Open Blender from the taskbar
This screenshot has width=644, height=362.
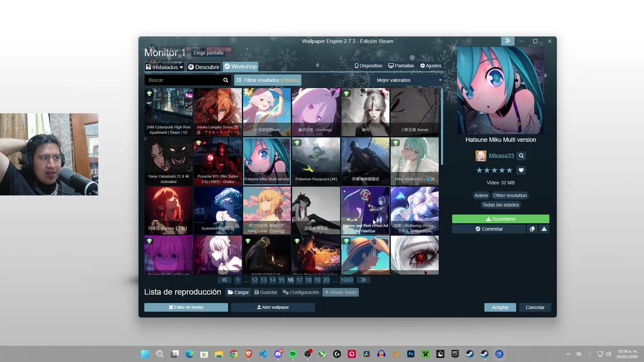pos(396,354)
